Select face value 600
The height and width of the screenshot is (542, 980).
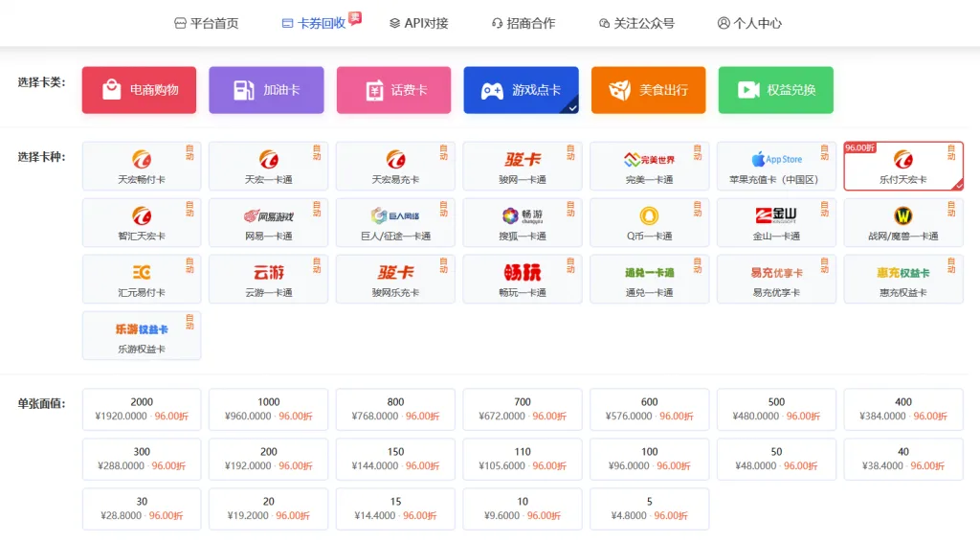(650, 410)
